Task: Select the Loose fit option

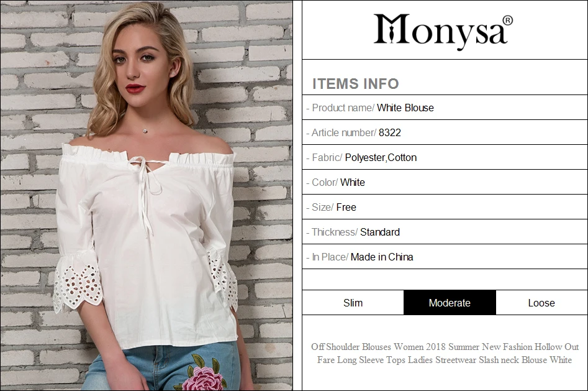Action: point(541,303)
